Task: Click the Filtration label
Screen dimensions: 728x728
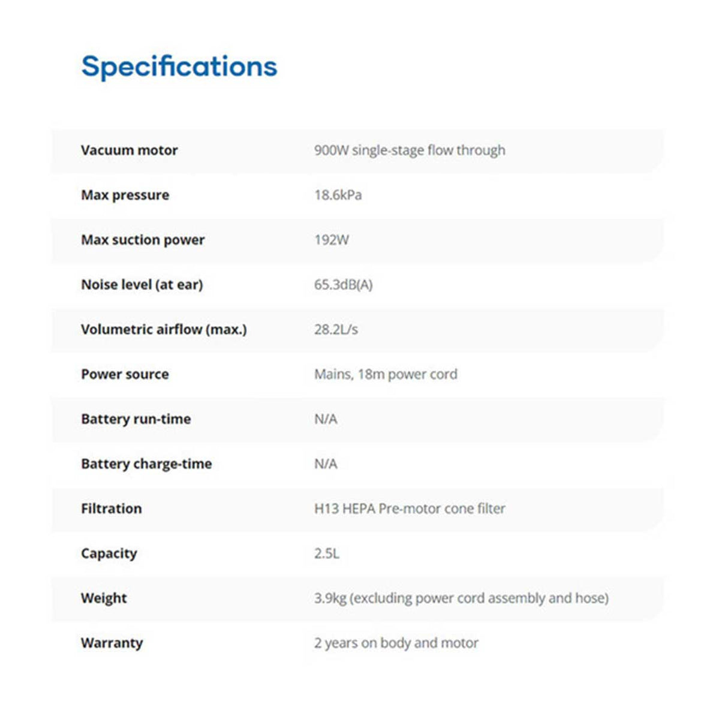Action: pos(112,509)
